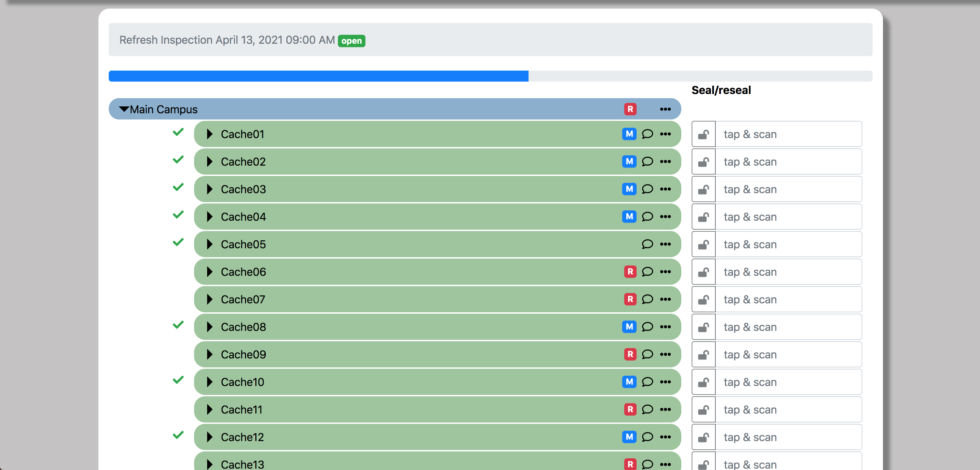The width and height of the screenshot is (980, 470).
Task: Click the green checkmark next to Cache01
Action: (x=178, y=132)
